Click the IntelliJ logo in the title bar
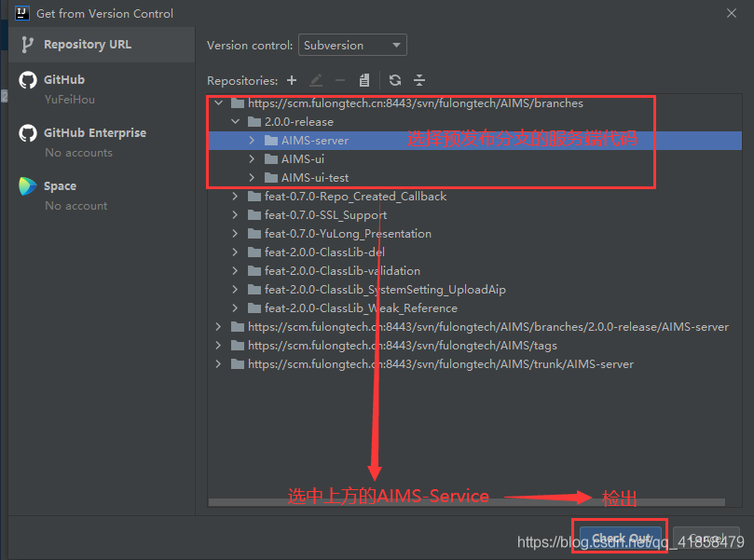This screenshot has width=754, height=560. pyautogui.click(x=22, y=13)
